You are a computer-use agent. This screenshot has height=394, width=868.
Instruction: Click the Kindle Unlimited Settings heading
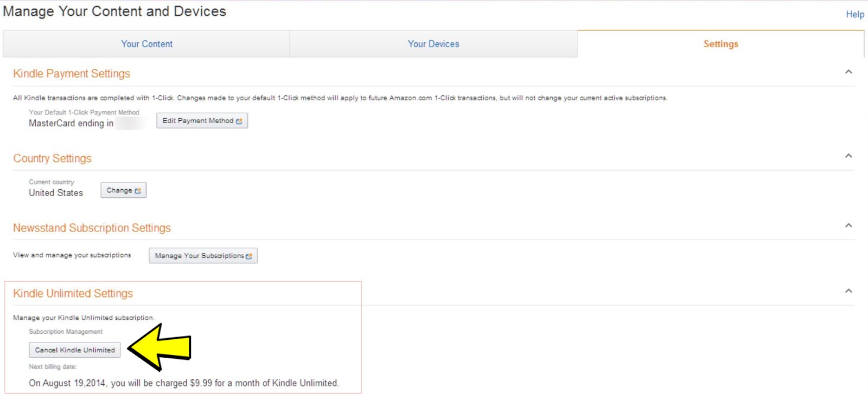[x=73, y=293]
